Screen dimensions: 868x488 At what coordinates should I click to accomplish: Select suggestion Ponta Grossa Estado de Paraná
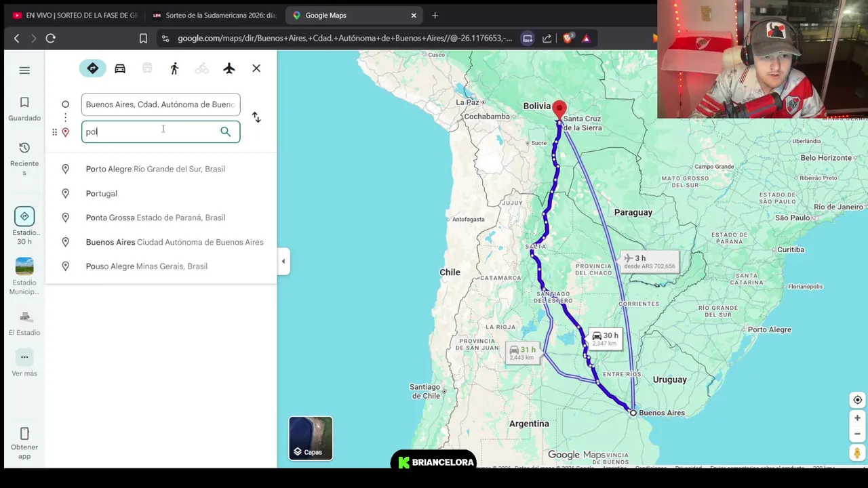coord(161,218)
